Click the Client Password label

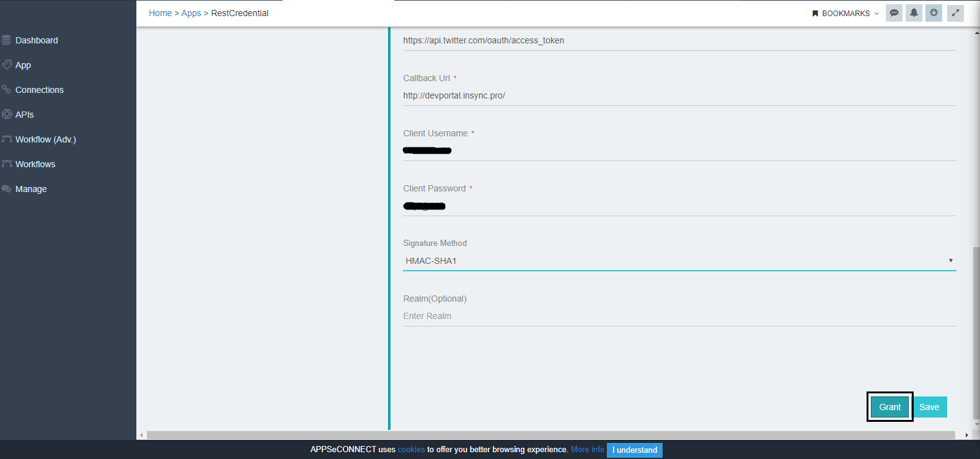tap(434, 188)
